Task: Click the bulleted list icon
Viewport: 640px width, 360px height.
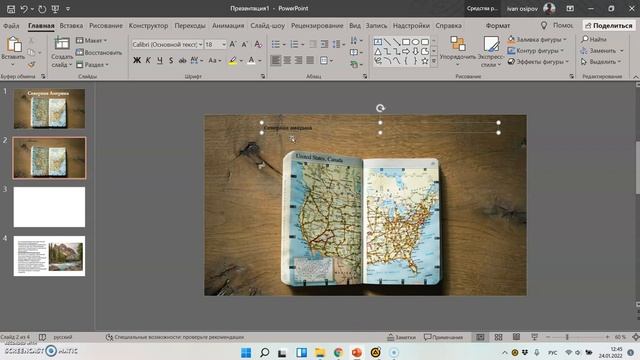Action: coord(276,44)
